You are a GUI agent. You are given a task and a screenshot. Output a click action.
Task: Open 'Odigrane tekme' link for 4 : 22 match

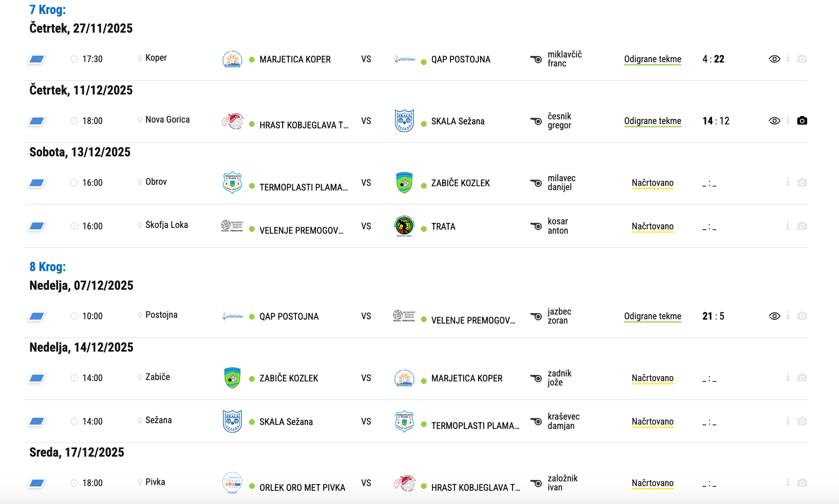coord(652,59)
